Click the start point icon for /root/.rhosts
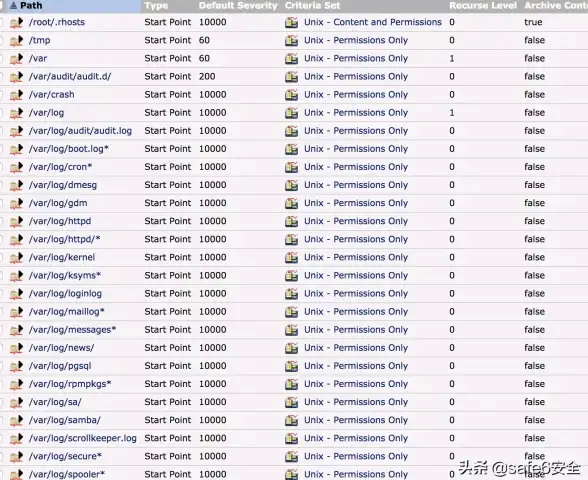Viewport: 588px width, 480px height. pos(16,22)
